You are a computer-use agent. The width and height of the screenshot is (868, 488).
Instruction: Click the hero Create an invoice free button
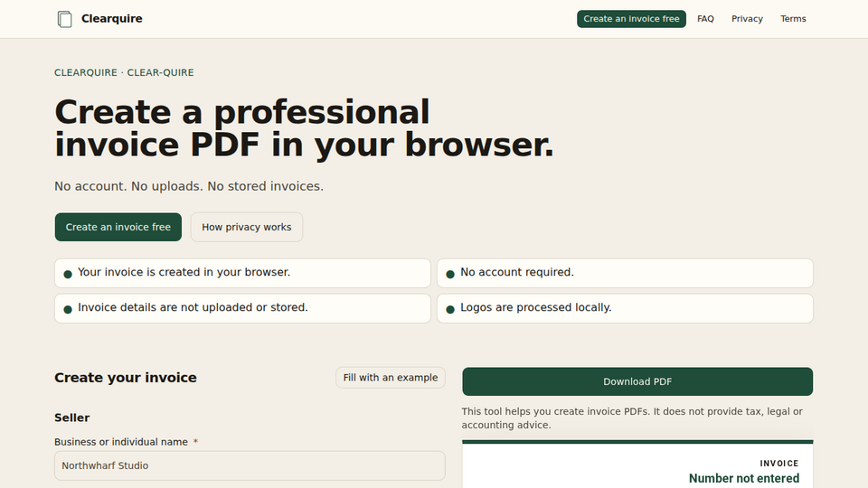pos(118,227)
